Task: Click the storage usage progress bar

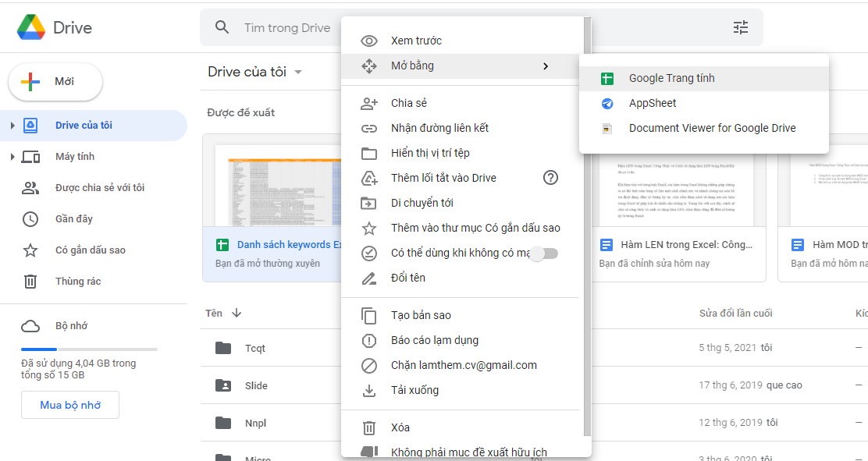Action: point(89,349)
